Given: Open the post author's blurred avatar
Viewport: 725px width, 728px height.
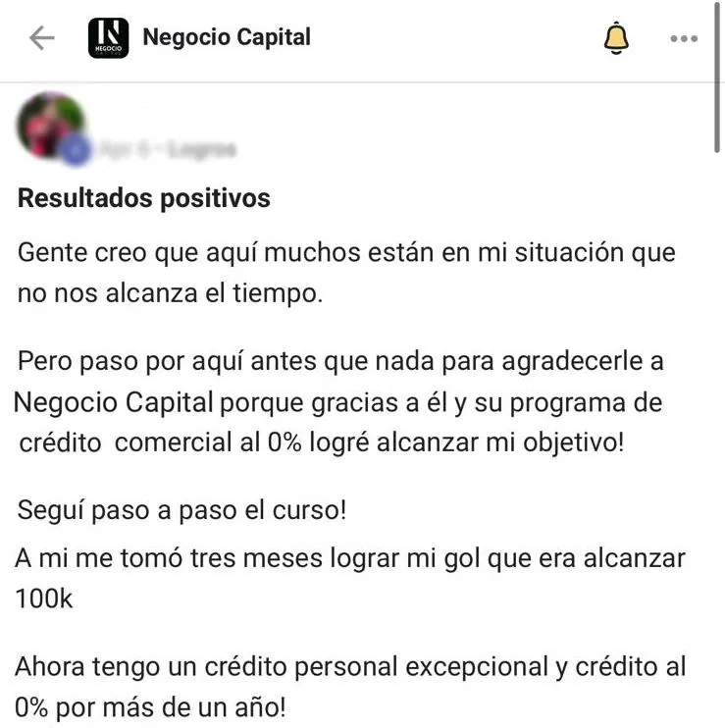Looking at the screenshot, I should (x=50, y=126).
